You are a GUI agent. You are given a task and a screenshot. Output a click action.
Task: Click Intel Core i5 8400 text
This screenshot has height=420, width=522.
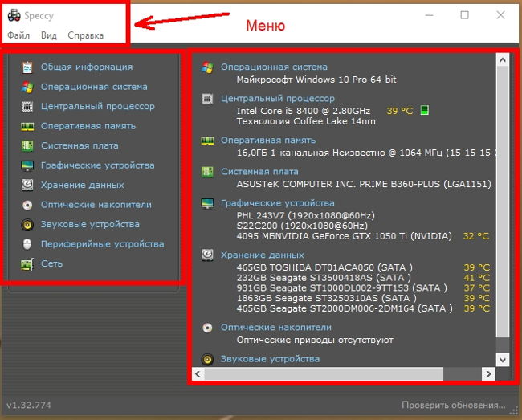(304, 111)
